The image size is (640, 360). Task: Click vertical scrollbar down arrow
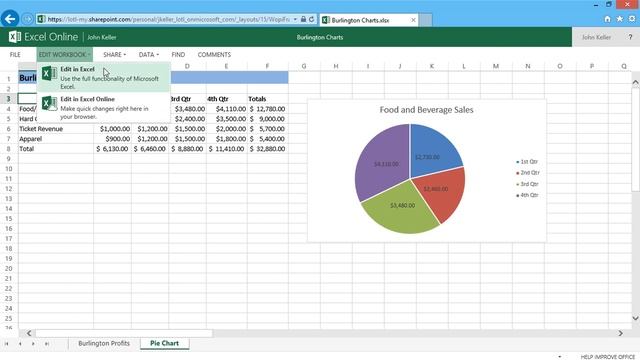(635, 318)
